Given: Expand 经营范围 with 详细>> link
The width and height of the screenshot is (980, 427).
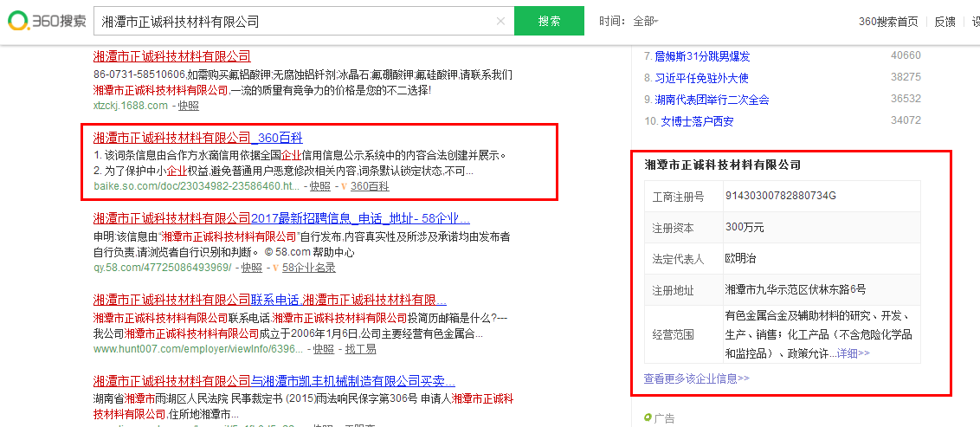Looking at the screenshot, I should (854, 353).
